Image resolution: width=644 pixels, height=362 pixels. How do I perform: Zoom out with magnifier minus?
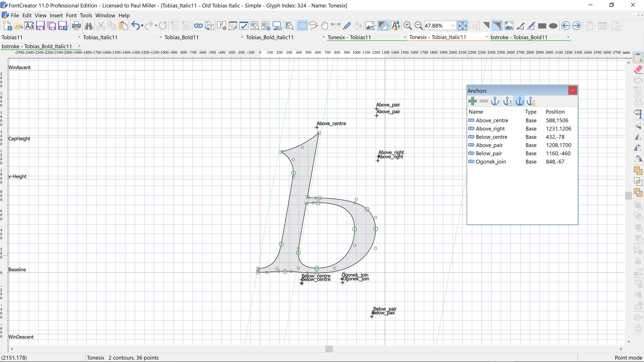pos(419,26)
